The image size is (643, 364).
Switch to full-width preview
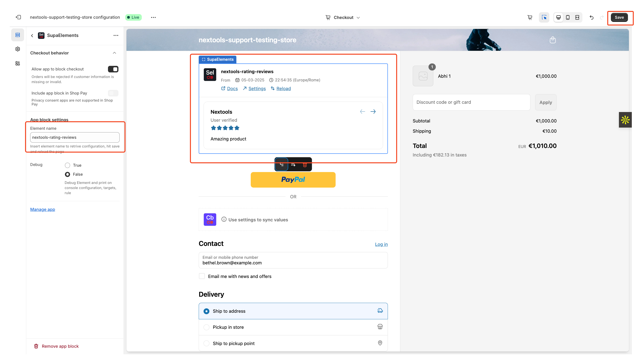coord(577,17)
